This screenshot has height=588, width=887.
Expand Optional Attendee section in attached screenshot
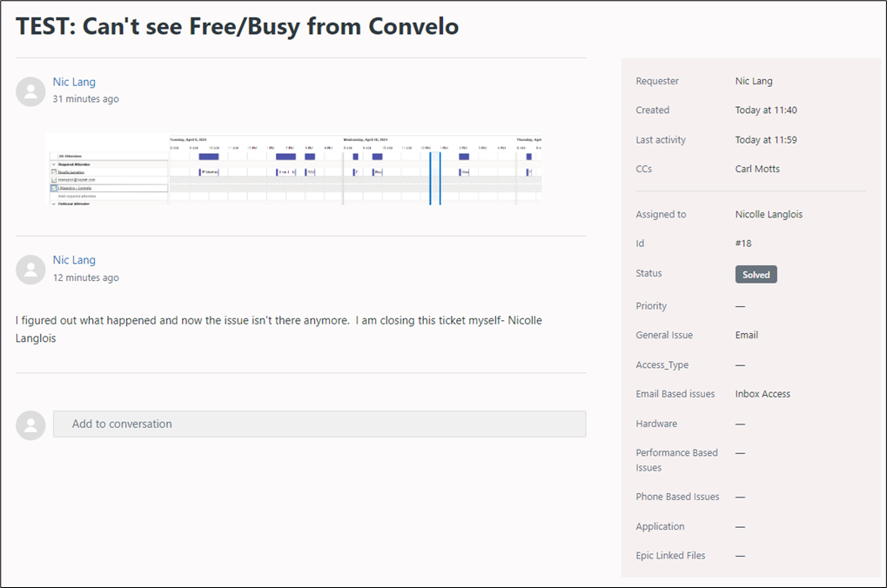pyautogui.click(x=54, y=204)
